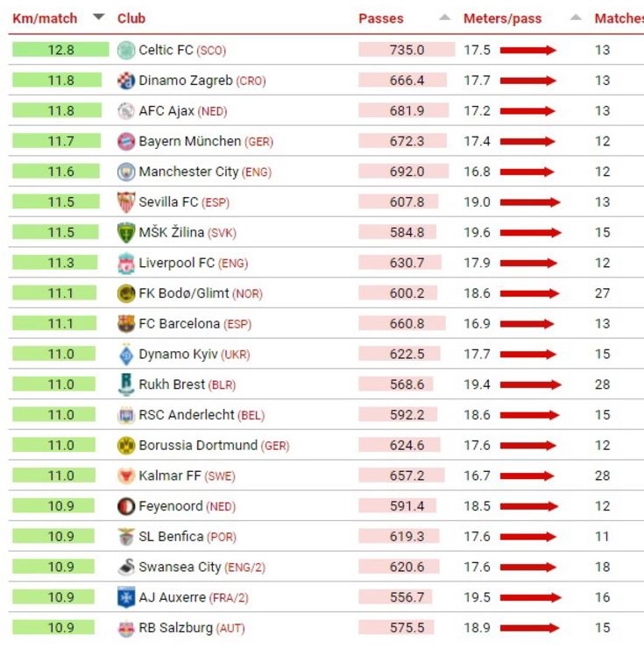644x648 pixels.
Task: Click the Bayern München logo
Action: click(126, 141)
